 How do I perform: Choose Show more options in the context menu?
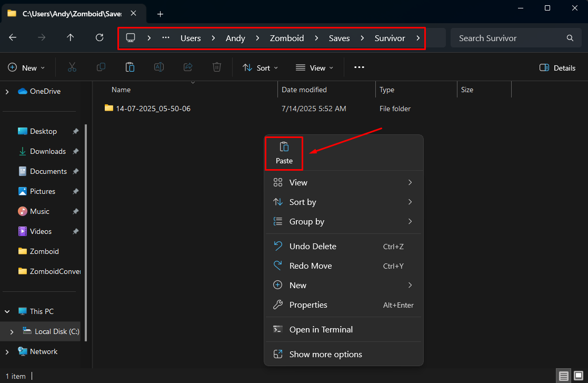pos(325,354)
